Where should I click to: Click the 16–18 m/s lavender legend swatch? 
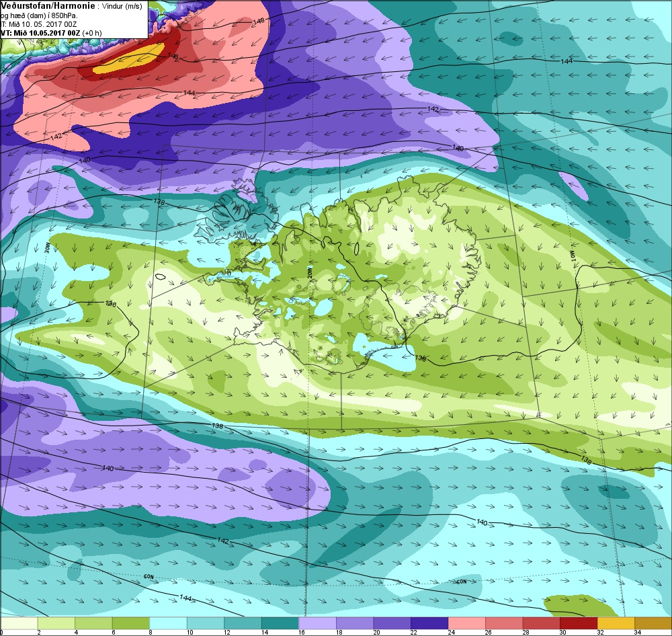click(317, 623)
